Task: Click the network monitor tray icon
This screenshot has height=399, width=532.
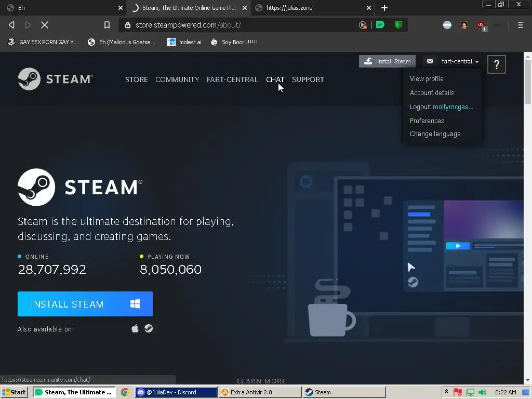Action: coord(470,392)
